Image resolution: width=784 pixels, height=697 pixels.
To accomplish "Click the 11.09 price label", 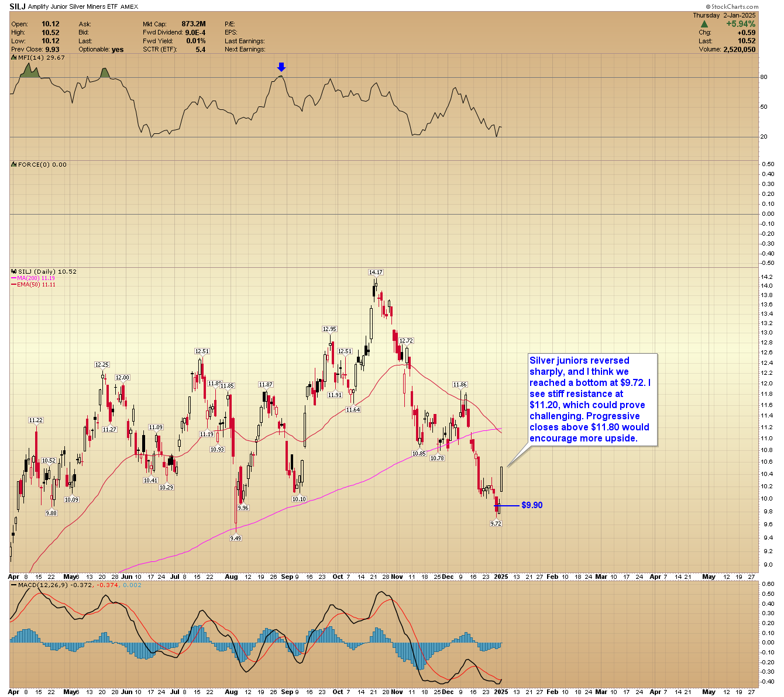I will (156, 427).
